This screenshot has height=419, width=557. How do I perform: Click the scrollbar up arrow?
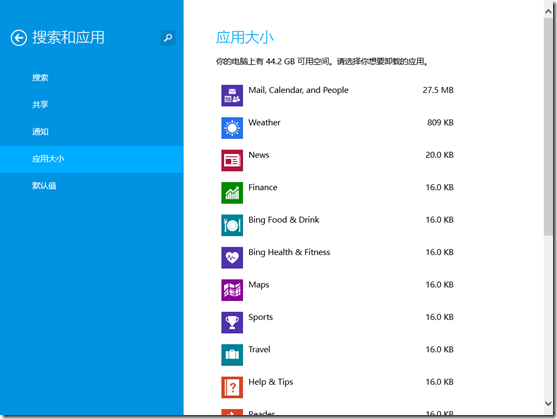[x=548, y=11]
